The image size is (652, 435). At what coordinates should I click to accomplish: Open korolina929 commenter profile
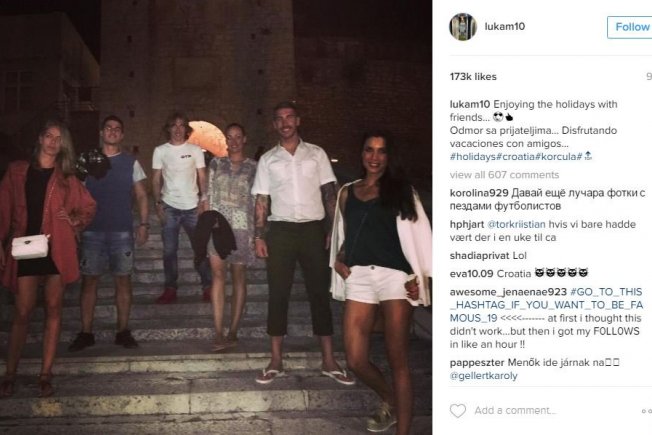[479, 193]
